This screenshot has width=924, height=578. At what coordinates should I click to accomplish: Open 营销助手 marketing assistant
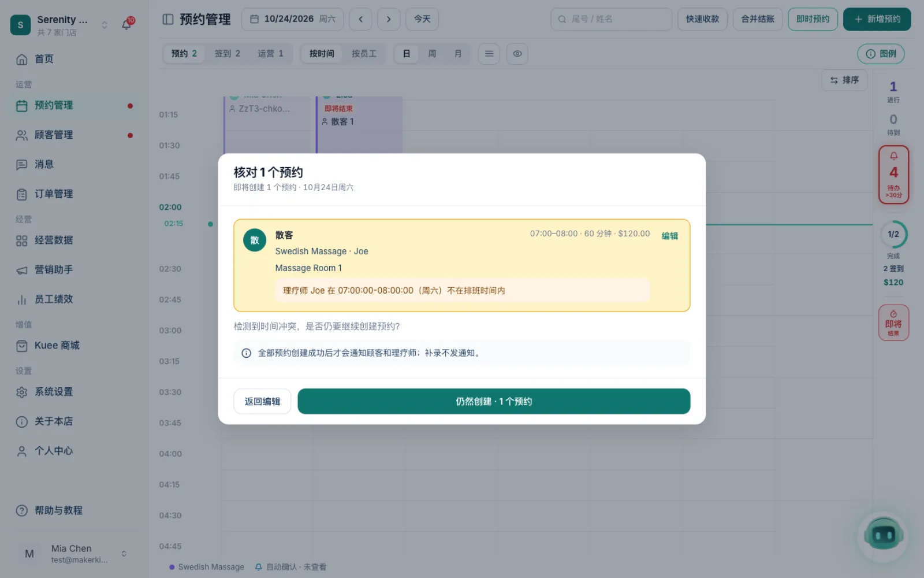[x=74, y=270]
